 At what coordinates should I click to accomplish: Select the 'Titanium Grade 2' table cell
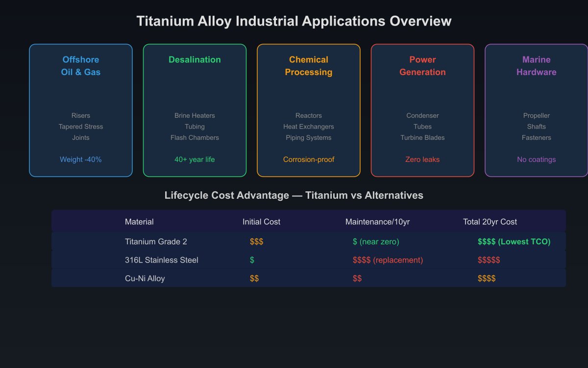[x=156, y=241]
